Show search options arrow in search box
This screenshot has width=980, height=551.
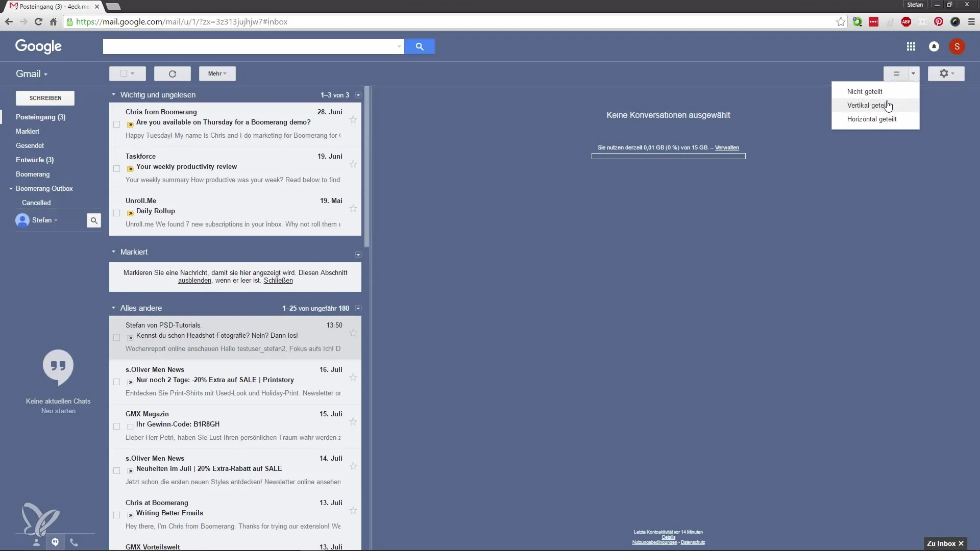point(399,46)
